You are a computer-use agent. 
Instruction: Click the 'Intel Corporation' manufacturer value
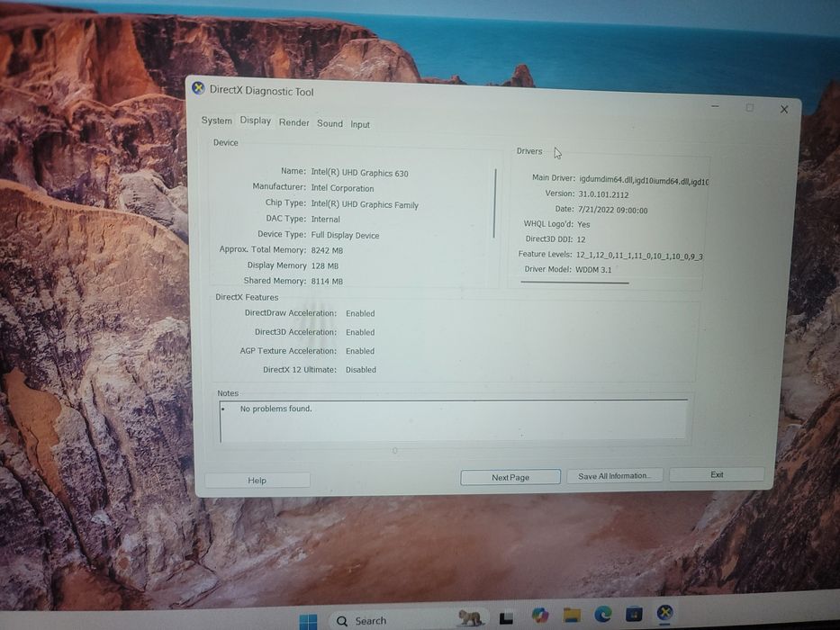tap(342, 188)
